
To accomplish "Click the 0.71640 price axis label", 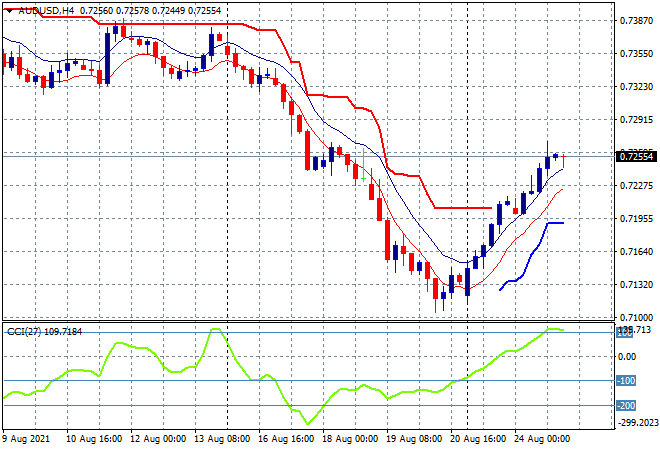I will [636, 252].
